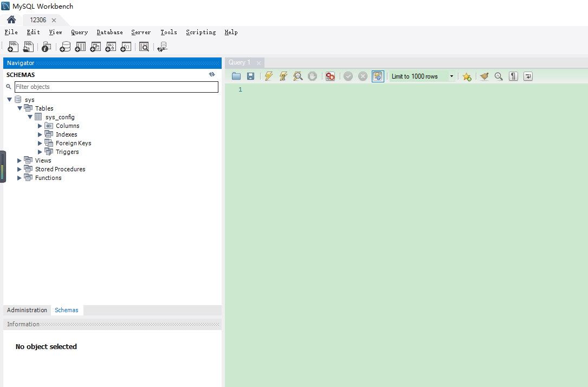Select the Stored Procedures tree item

click(x=60, y=169)
